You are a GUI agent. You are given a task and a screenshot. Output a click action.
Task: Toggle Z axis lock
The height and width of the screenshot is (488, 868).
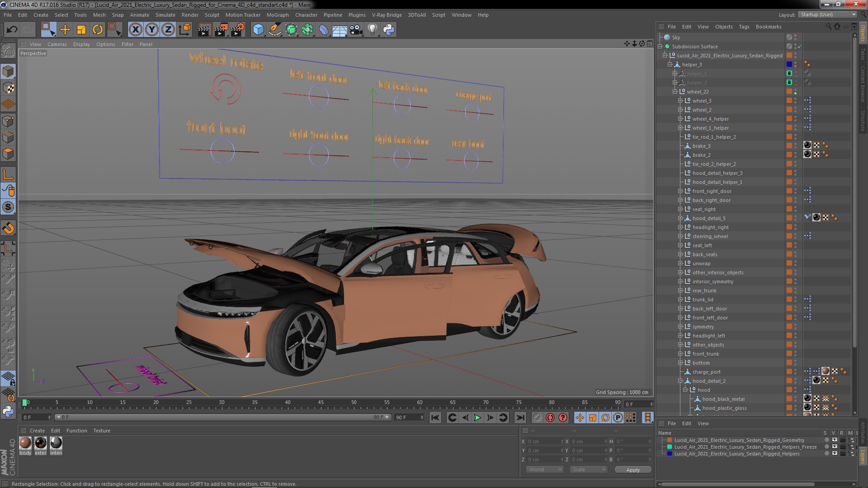(x=168, y=30)
